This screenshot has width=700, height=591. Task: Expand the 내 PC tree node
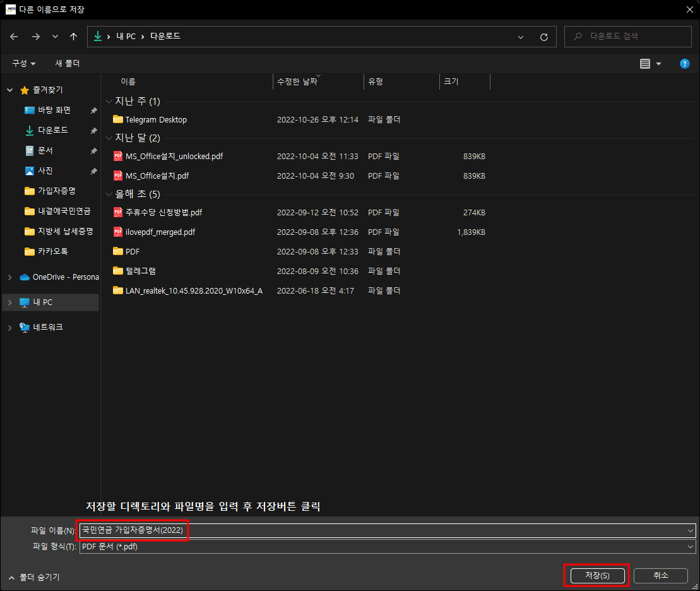click(x=10, y=302)
